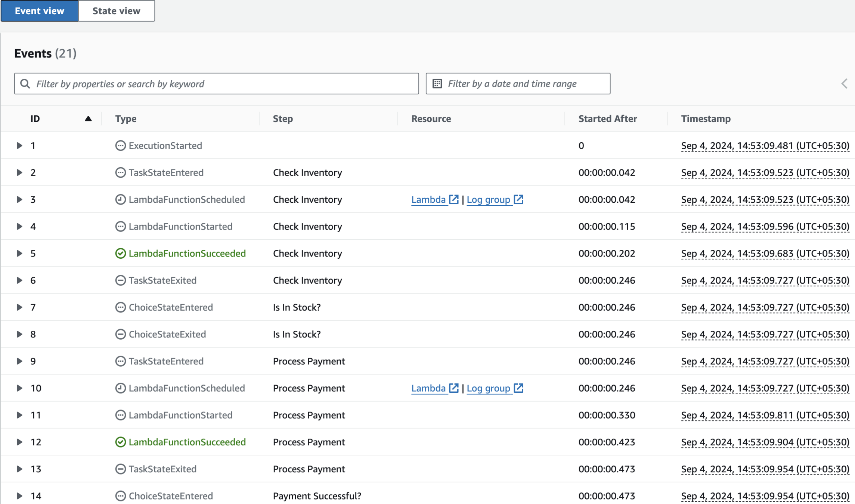The height and width of the screenshot is (504, 855).
Task: Click the timestamp of event 14
Action: coord(765,496)
